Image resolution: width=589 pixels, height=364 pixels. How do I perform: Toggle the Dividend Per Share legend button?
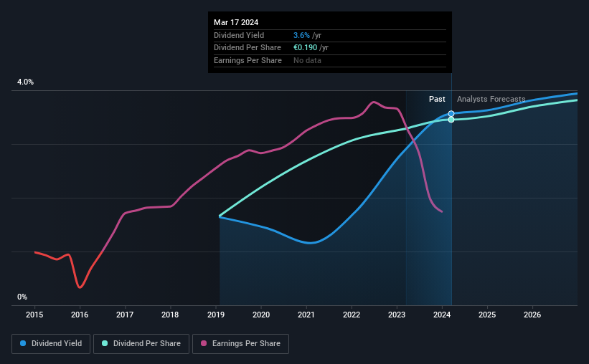pos(141,344)
